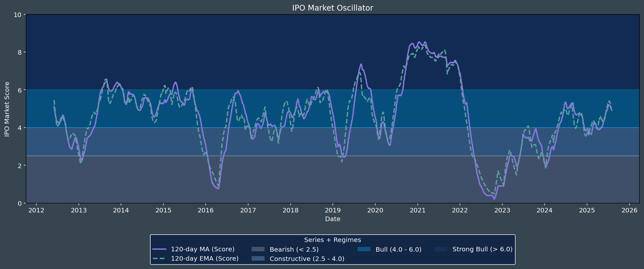Select the '120-day EMA (Score)' legend label

(x=204, y=259)
